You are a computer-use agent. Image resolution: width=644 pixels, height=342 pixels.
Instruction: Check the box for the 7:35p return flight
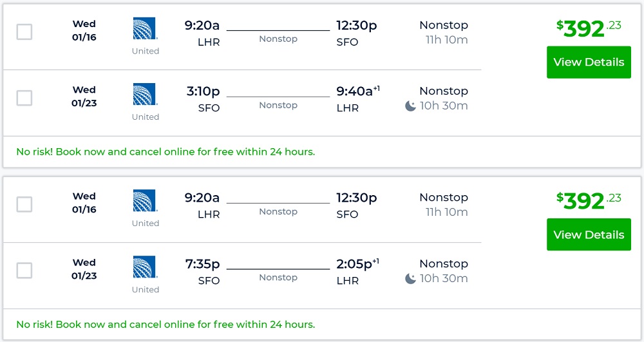click(x=24, y=271)
